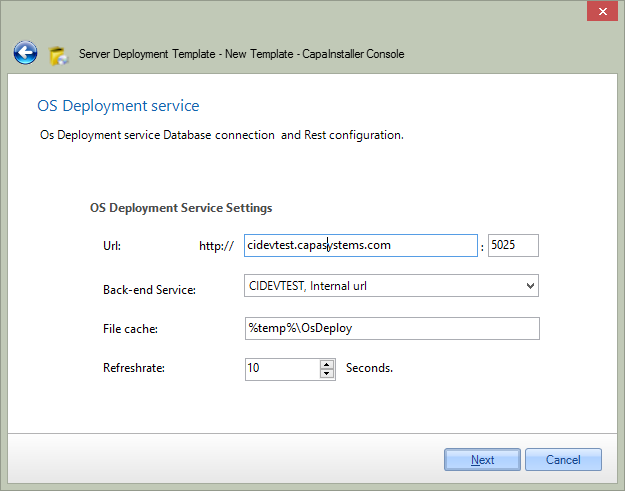Cancel the template wizard
The width and height of the screenshot is (625, 491).
point(563,460)
